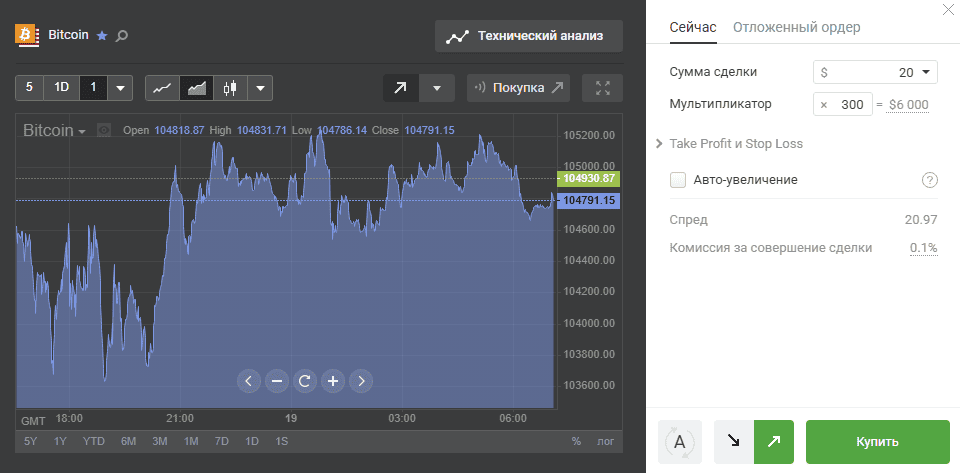Click the blue 104791.15 price label
This screenshot has width=960, height=473.
pyautogui.click(x=588, y=200)
